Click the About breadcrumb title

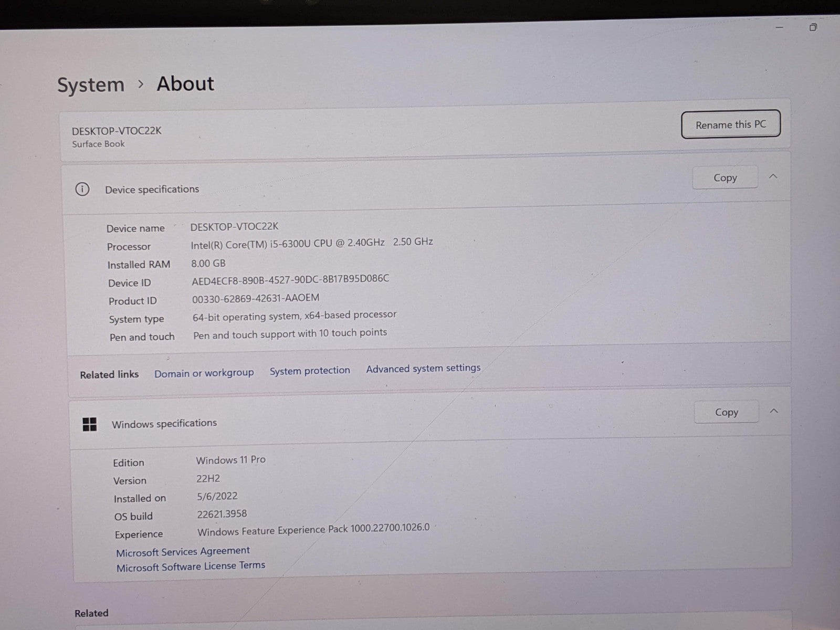click(185, 83)
